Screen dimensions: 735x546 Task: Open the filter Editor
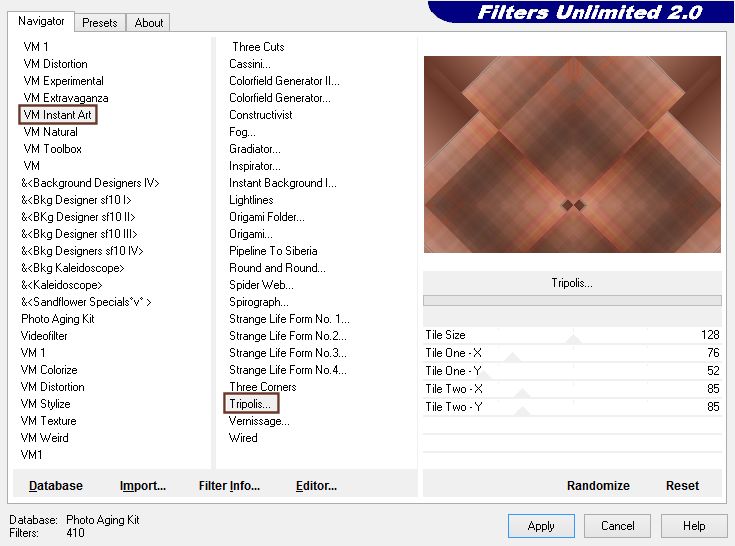click(x=316, y=486)
